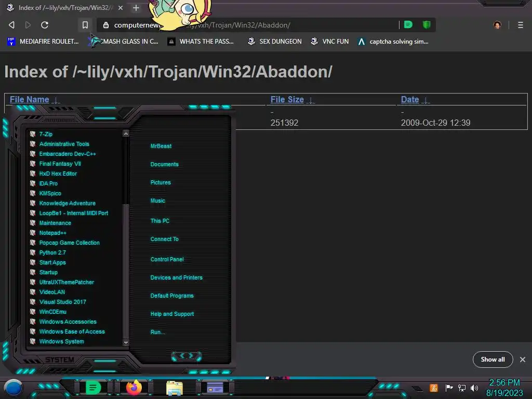Screen dimensions: 532x399
Task: Click the green speech-bubble icon in the address bar
Action: [408, 24]
